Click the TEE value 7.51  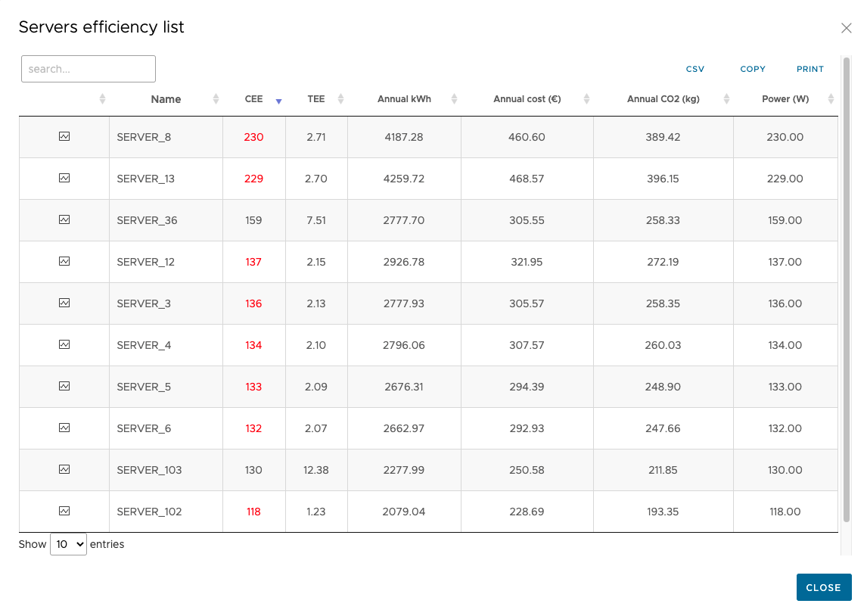coord(316,220)
